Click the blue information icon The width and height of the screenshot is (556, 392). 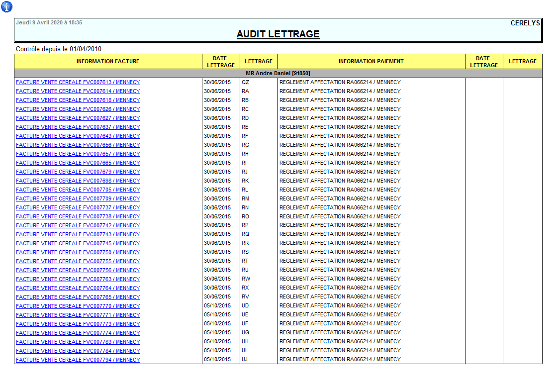[7, 7]
